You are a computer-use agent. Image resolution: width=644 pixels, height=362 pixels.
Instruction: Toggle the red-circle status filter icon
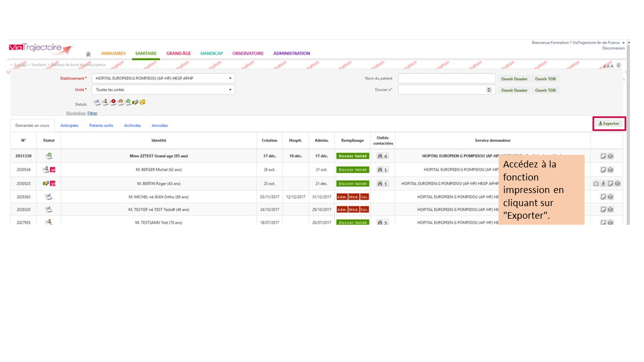113,103
